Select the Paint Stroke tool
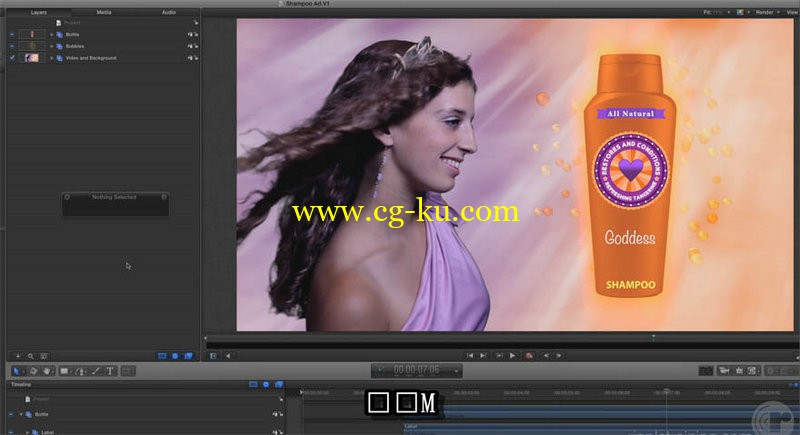Screen dimensions: 800x435 (96, 371)
